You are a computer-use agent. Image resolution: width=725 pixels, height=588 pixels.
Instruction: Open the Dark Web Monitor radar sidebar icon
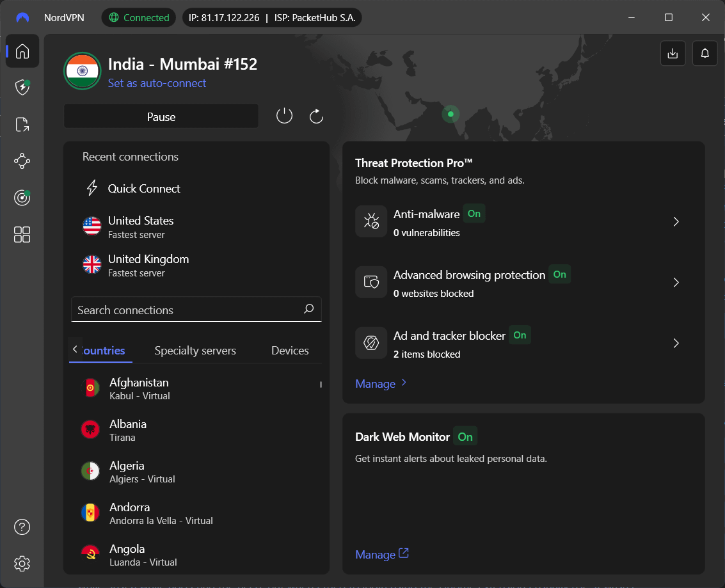[22, 198]
